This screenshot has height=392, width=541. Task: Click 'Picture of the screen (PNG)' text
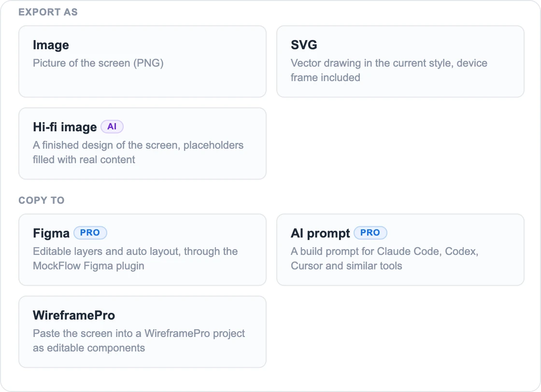tap(98, 63)
